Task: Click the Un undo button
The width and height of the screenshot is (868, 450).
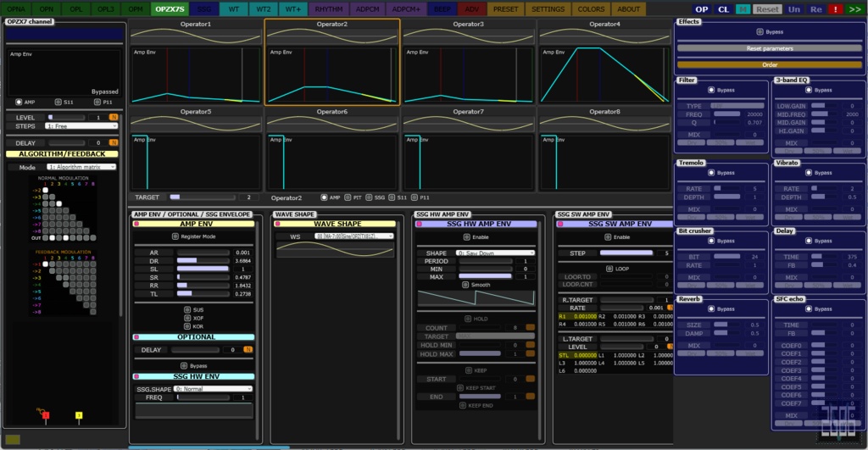Action: pyautogui.click(x=793, y=9)
